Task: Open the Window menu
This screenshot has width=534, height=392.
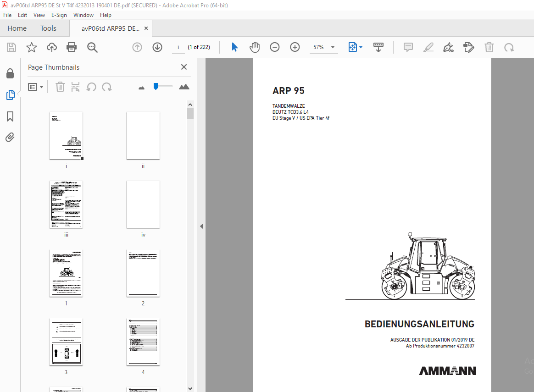Action: pos(83,15)
